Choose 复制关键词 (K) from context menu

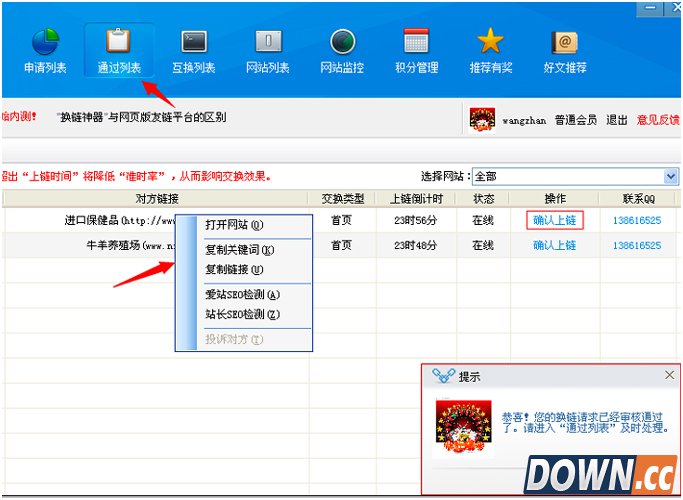240,250
